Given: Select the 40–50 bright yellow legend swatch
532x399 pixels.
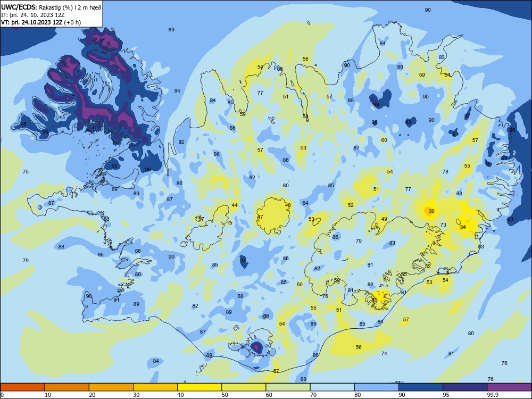Looking at the screenshot, I should (x=199, y=387).
